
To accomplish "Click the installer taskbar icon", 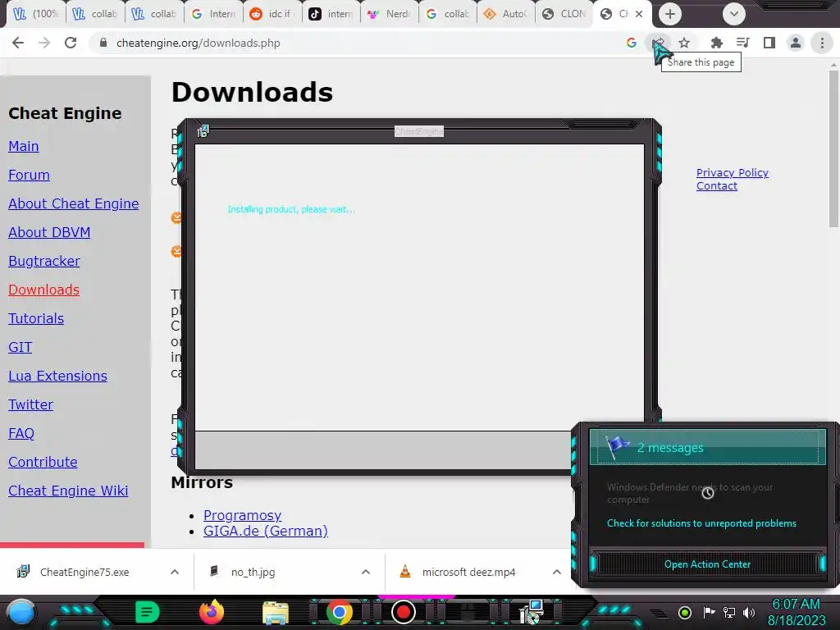I will 532,612.
